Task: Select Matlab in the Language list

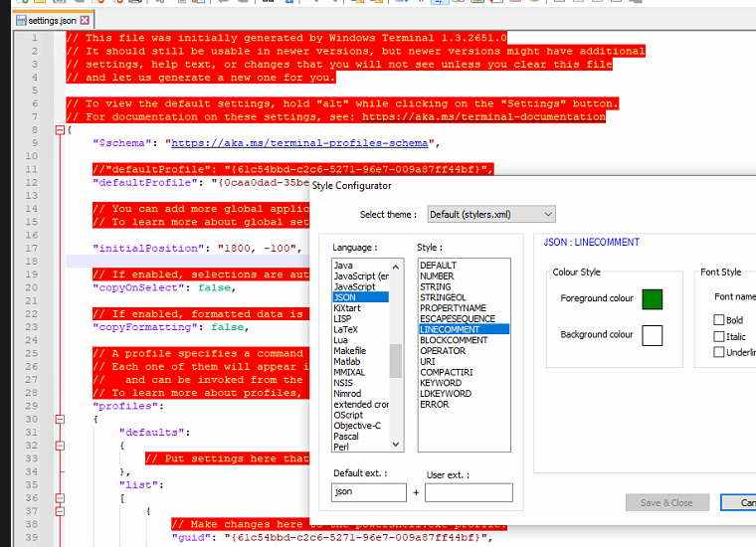Action: click(x=347, y=361)
